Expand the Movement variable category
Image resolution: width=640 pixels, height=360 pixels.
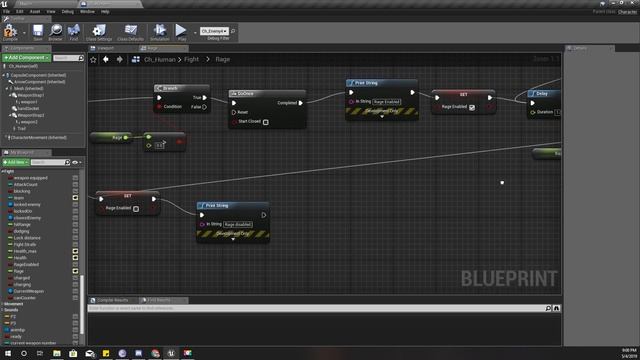pyautogui.click(x=2, y=304)
